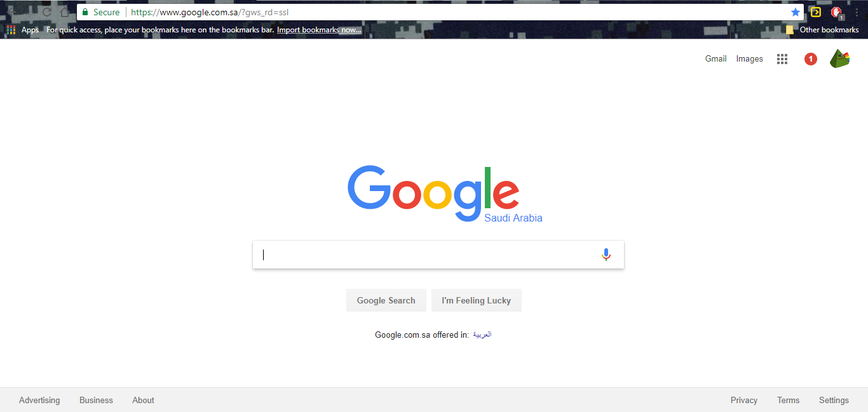The image size is (868, 412).
Task: Open Chrome's three-dot menu
Action: [857, 12]
